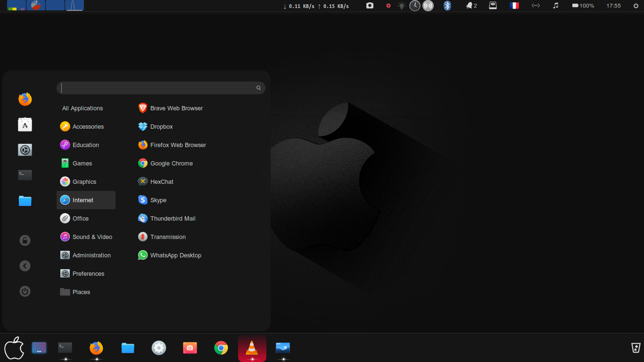Click the lock screen button in the sidebar
Screen dimensions: 644x362
(x=25, y=240)
